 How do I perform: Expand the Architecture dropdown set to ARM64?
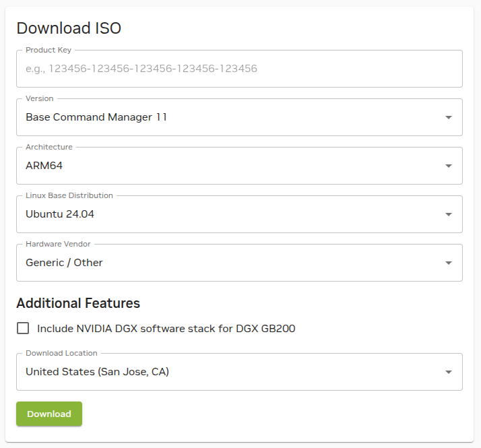pos(229,166)
